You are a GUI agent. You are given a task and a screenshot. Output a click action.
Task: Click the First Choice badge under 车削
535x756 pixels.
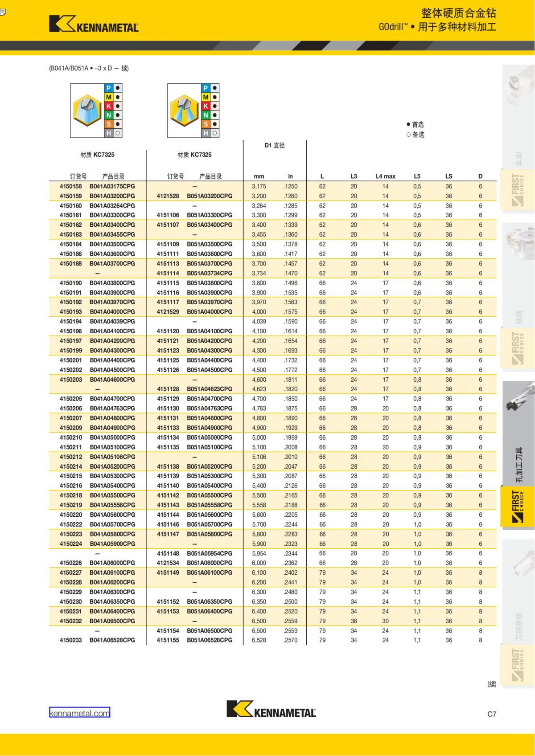point(518,190)
